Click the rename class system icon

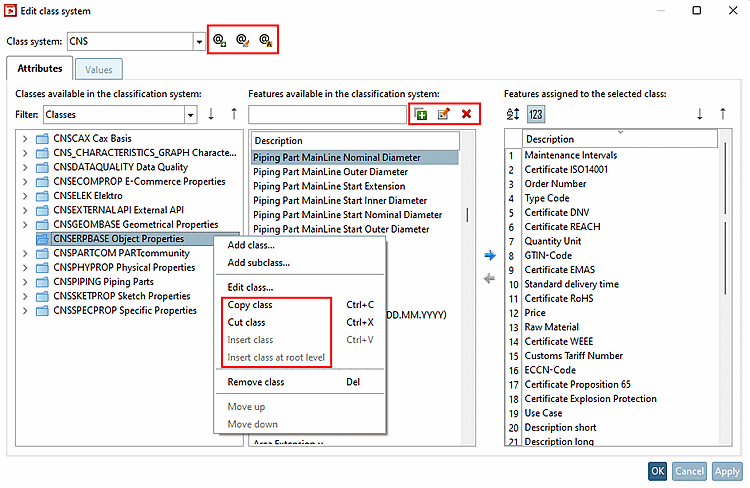265,40
